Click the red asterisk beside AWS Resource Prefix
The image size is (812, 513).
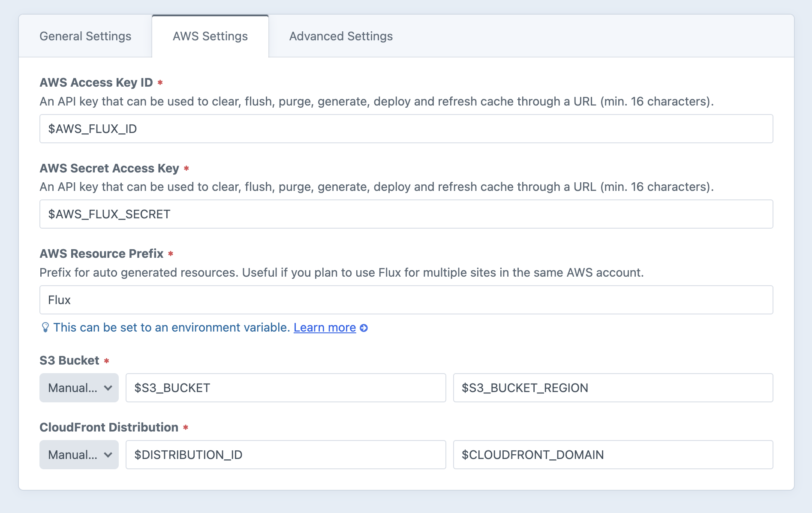pyautogui.click(x=170, y=253)
